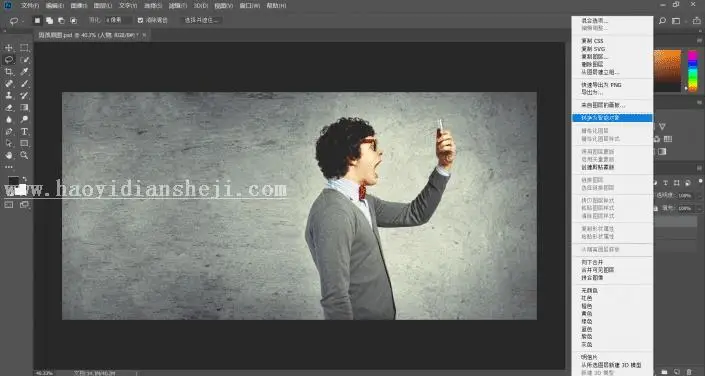Select the Clone Stamp tool
Viewport: 705px width, 376px height.
(x=9, y=95)
